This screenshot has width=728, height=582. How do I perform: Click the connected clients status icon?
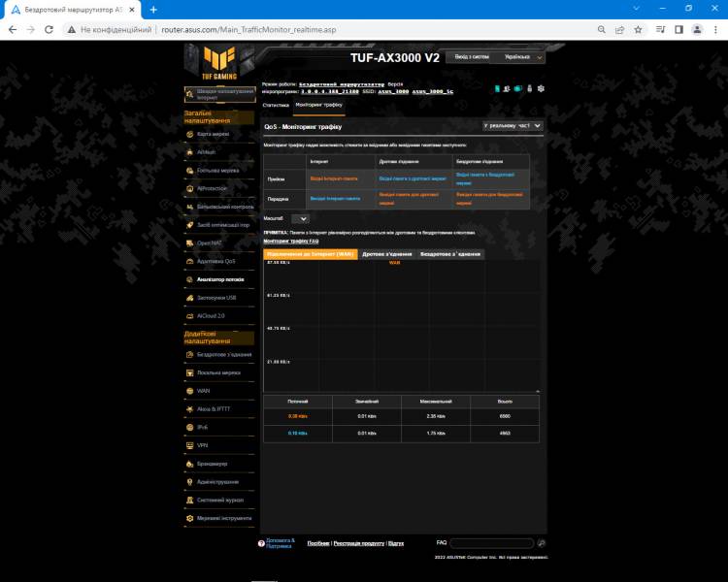(x=507, y=88)
